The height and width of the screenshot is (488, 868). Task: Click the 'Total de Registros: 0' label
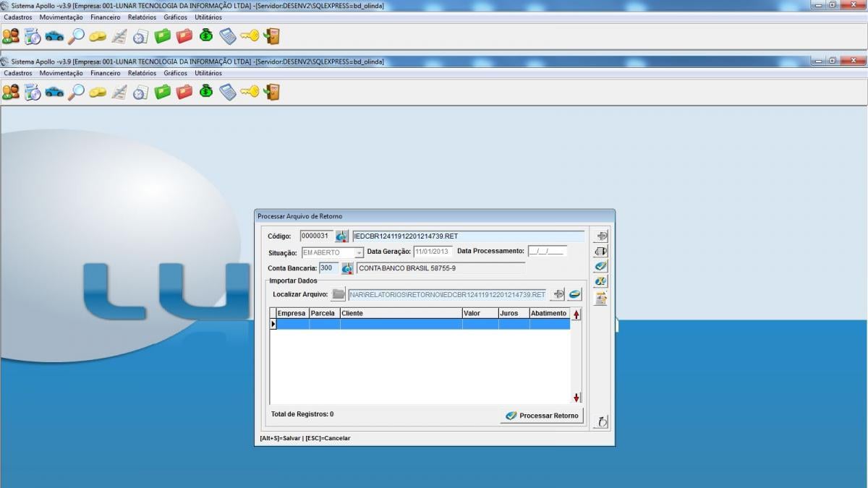pyautogui.click(x=302, y=414)
